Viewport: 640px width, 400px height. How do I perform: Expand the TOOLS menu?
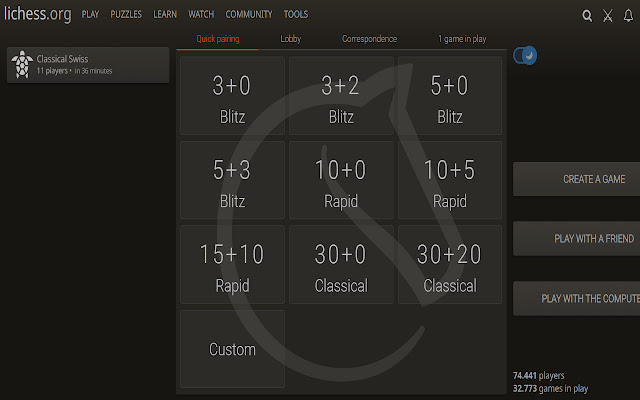click(296, 15)
